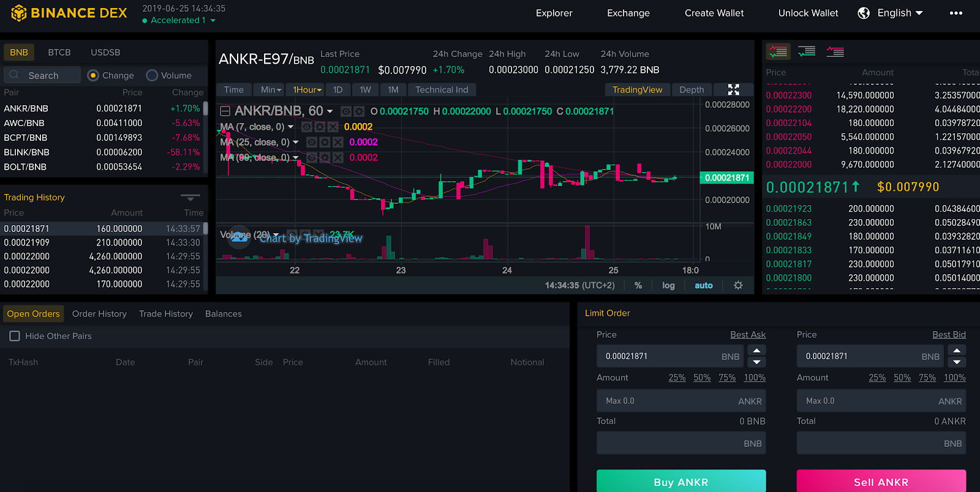Open the Balances tab
980x492 pixels.
click(x=223, y=314)
